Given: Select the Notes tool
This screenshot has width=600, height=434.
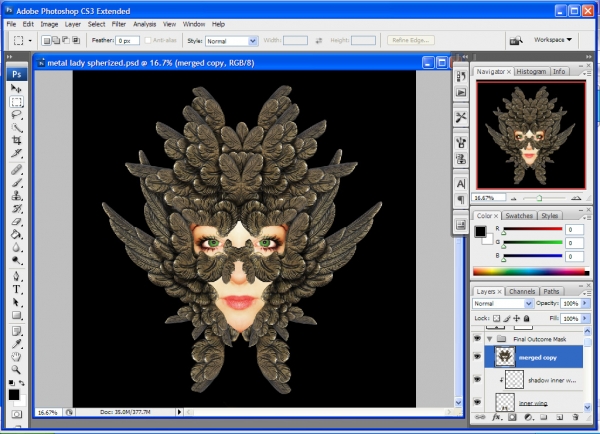Looking at the screenshot, I should pos(16,331).
